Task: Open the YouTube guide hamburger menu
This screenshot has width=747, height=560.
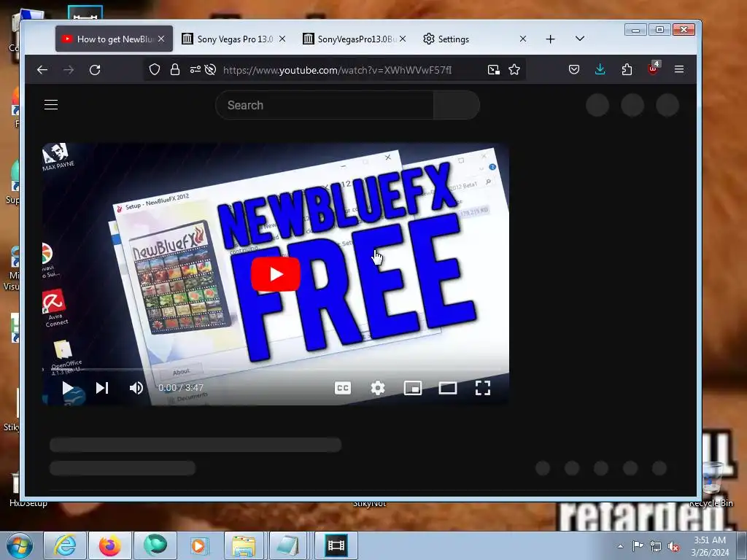Action: click(51, 105)
